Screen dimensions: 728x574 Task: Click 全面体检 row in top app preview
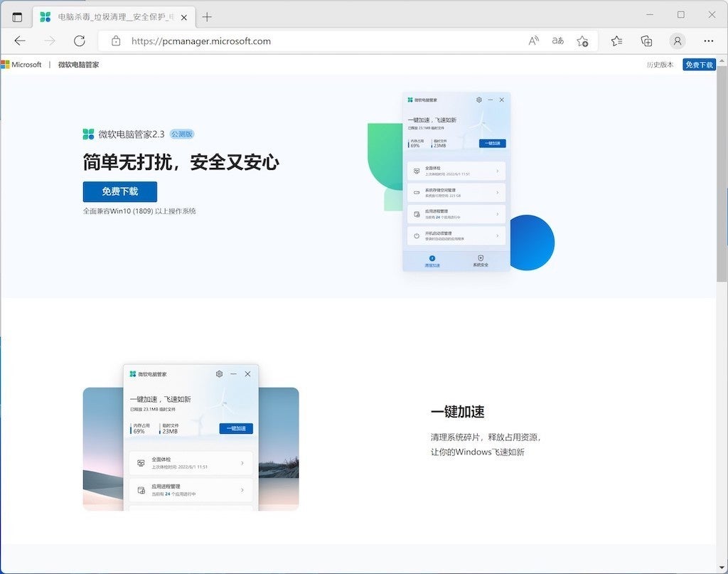(456, 171)
